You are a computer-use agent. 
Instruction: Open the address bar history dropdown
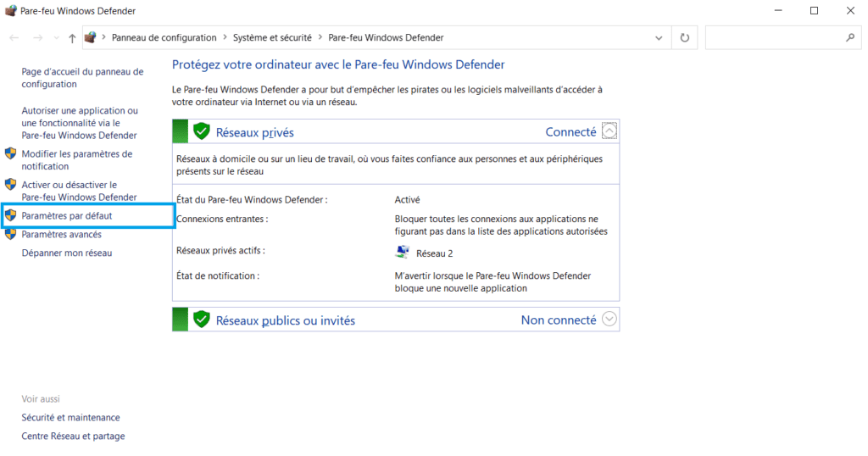pyautogui.click(x=659, y=37)
